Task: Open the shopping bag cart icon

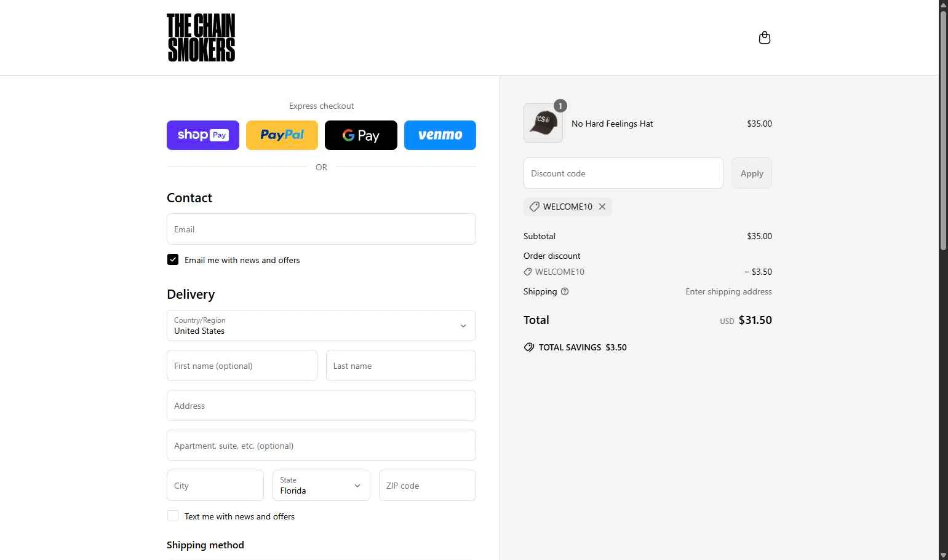Action: tap(764, 37)
